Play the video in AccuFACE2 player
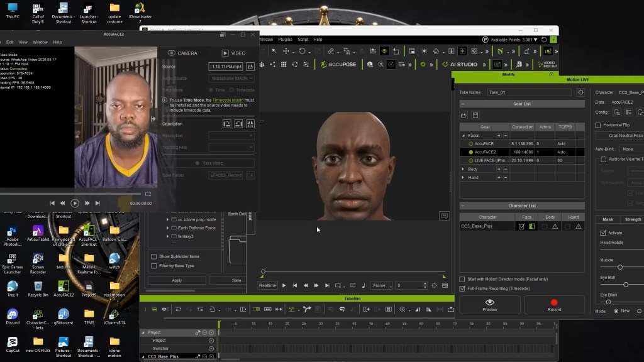Screen dimensions: 644x362 coord(75,203)
